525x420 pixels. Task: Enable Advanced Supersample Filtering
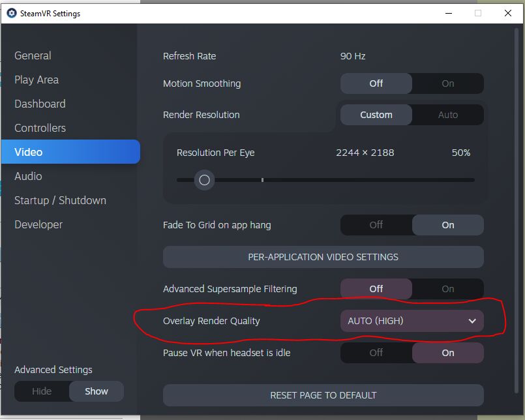coord(447,289)
